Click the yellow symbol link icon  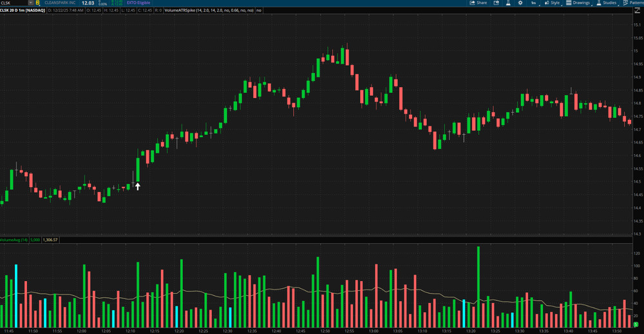(x=37, y=3)
